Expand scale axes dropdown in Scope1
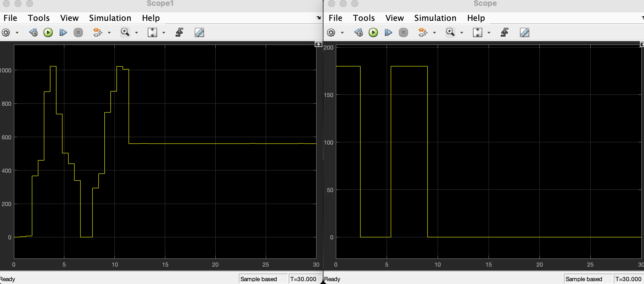644x284 pixels. (x=164, y=33)
